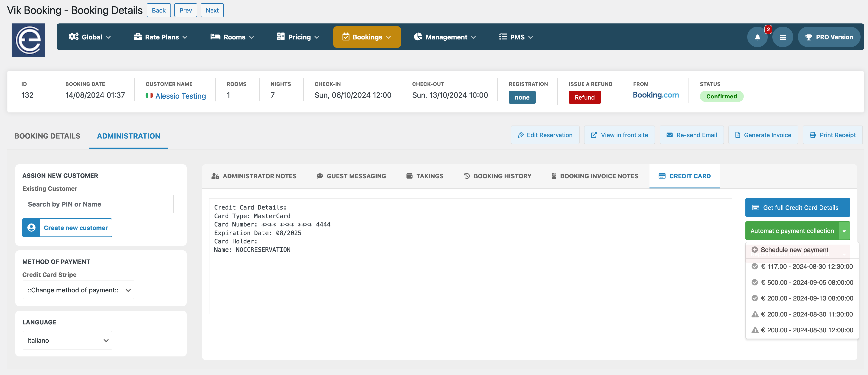Expand the Rate Plans menu
This screenshot has width=868, height=375.
coord(160,37)
